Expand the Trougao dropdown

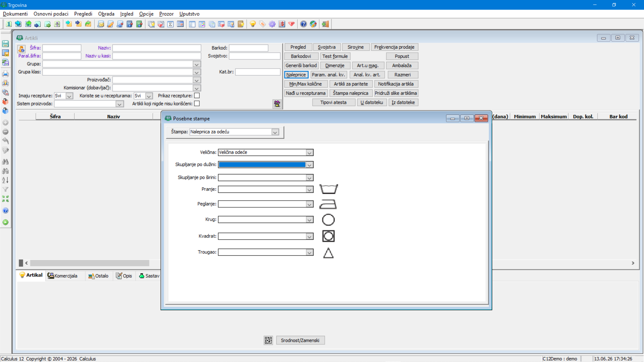(309, 252)
